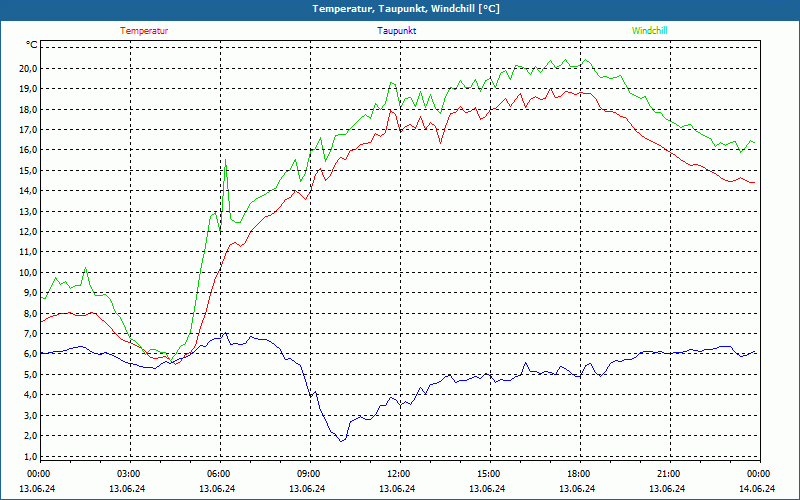
Task: Click the '12,0' y-axis value
Action: pos(29,232)
